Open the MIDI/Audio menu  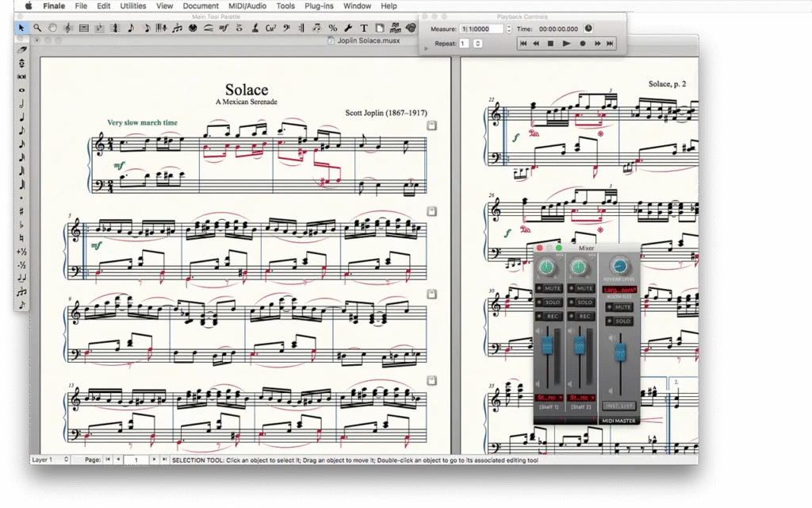coord(247,6)
